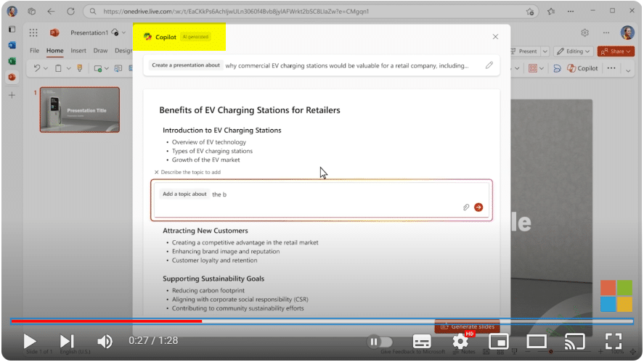Screen dimensions: 644x362
Task: Switch to the Draw tab
Action: pos(100,51)
